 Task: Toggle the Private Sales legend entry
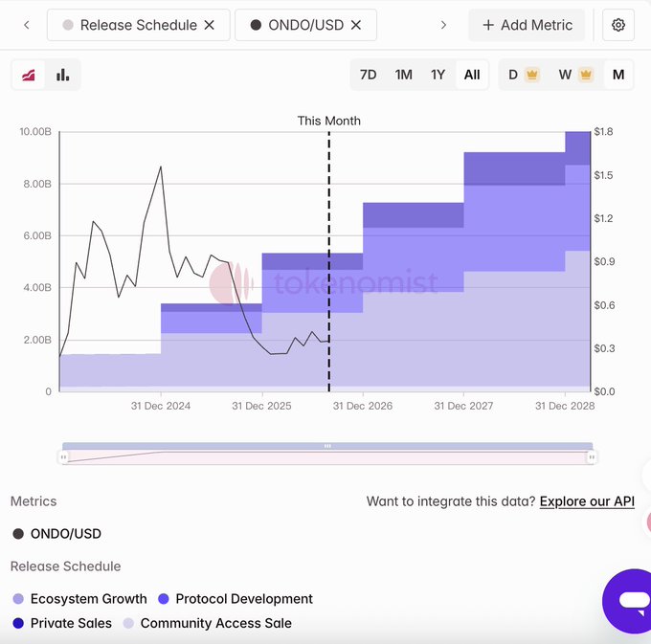62,623
